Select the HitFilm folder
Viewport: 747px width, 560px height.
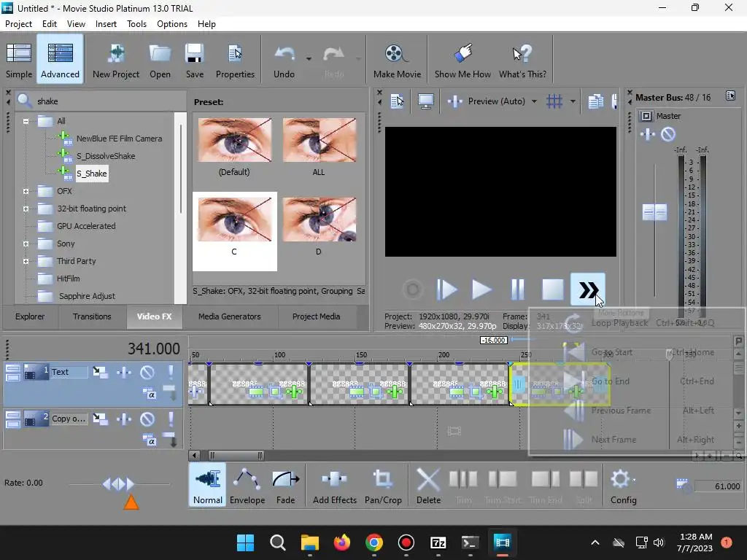(68, 279)
